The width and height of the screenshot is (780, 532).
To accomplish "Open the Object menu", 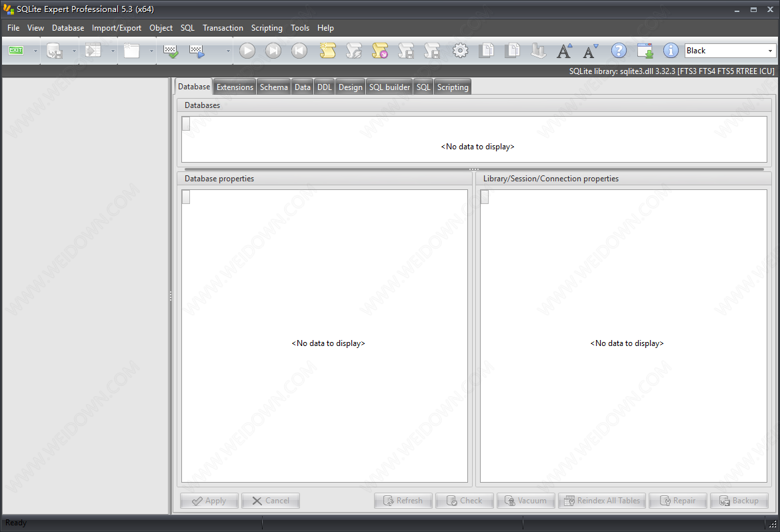I will (161, 28).
